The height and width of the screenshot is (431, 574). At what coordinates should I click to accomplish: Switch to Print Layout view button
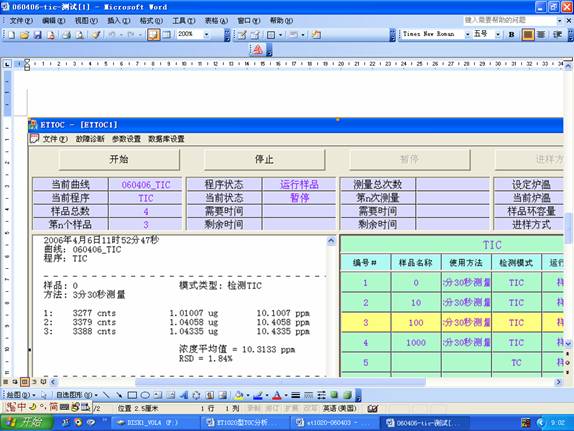(x=24, y=382)
